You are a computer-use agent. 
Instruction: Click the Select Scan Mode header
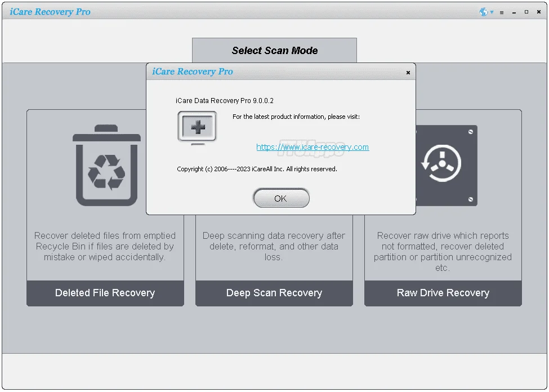pos(275,51)
